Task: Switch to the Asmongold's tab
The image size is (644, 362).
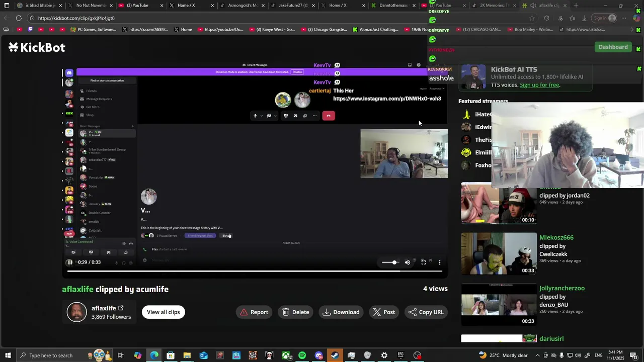Action: (243, 6)
